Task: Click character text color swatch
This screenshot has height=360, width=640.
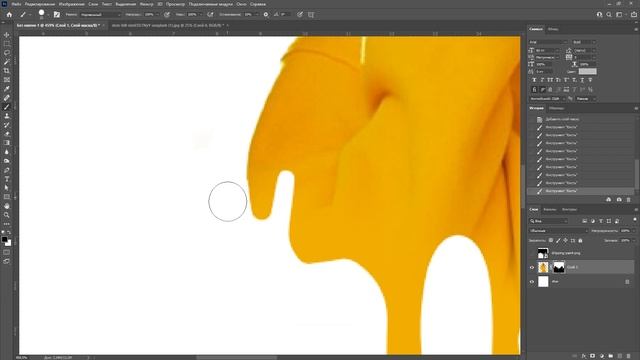Action: pos(587,71)
